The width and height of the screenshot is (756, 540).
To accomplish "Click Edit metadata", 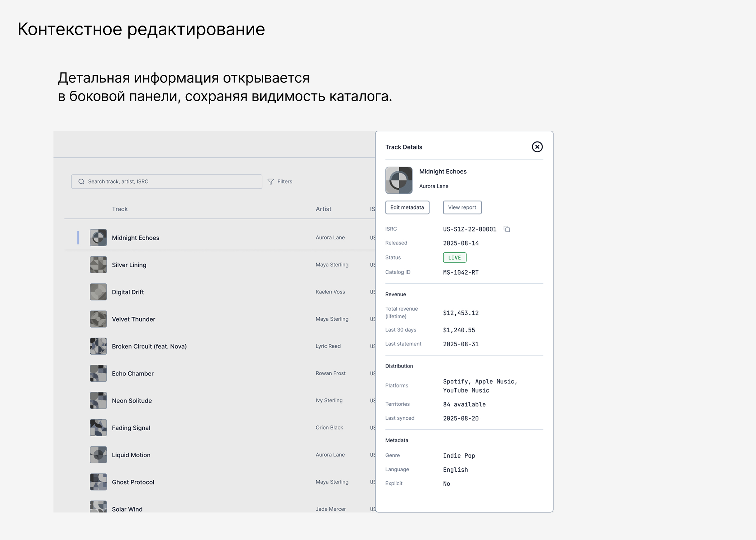I will [407, 207].
